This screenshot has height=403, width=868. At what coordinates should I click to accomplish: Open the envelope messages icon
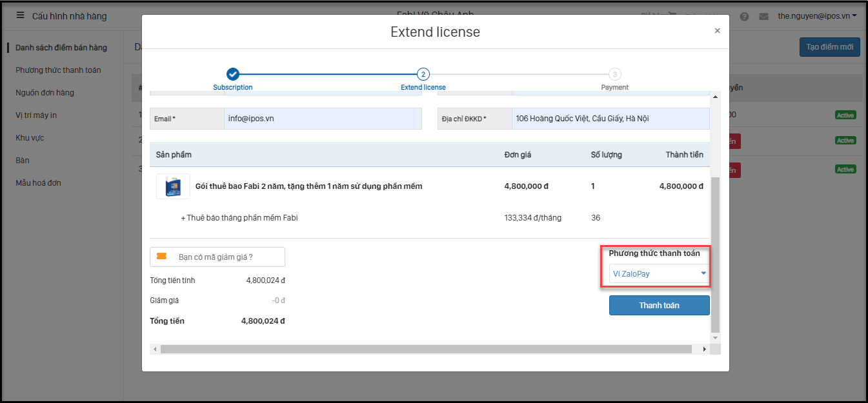point(763,16)
